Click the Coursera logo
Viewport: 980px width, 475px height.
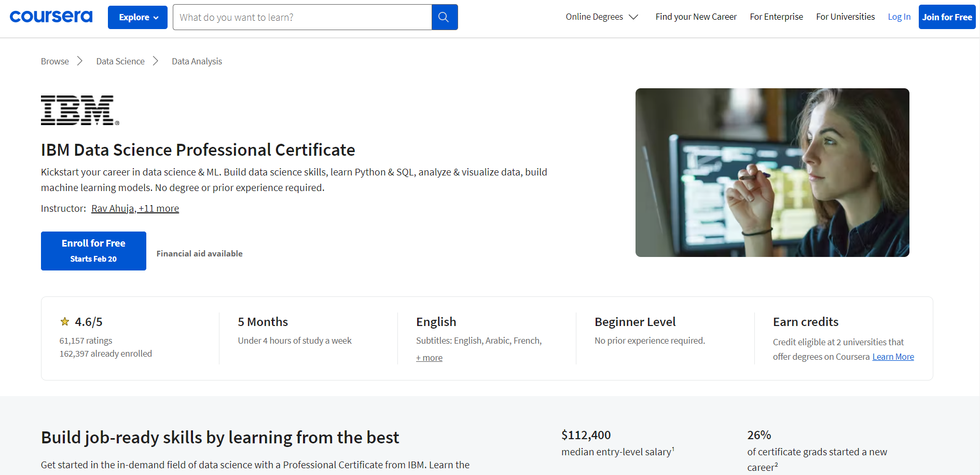pos(51,17)
